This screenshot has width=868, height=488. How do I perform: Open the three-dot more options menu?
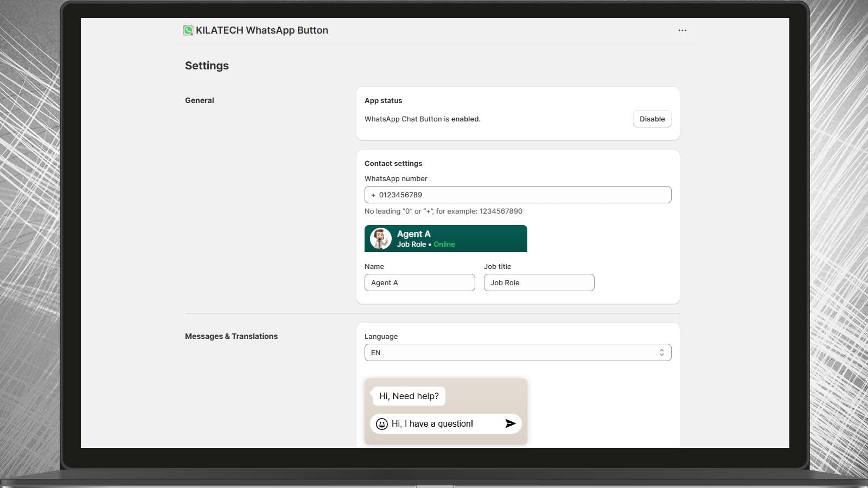tap(682, 30)
